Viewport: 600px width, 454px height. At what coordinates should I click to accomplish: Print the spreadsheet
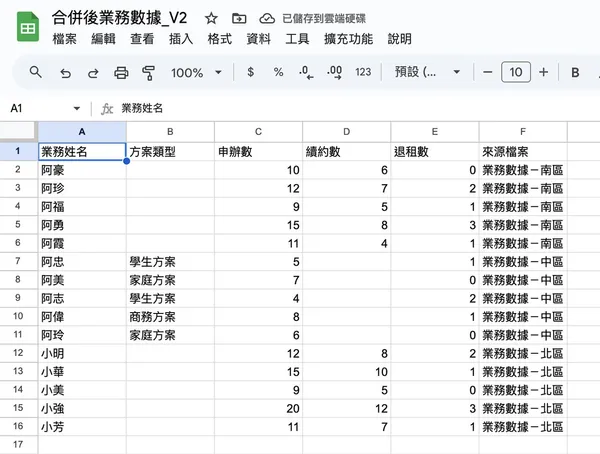(x=121, y=72)
